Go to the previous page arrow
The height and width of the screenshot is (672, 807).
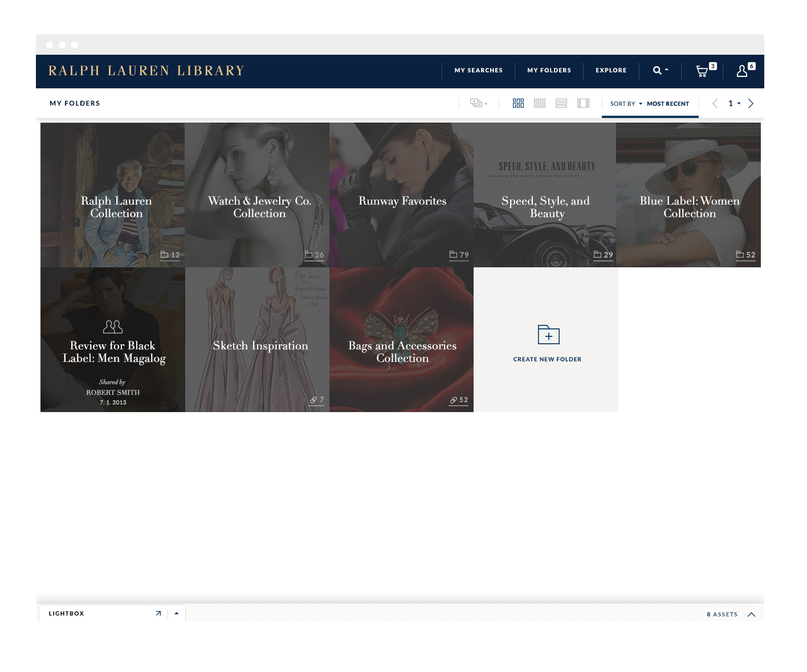(715, 103)
